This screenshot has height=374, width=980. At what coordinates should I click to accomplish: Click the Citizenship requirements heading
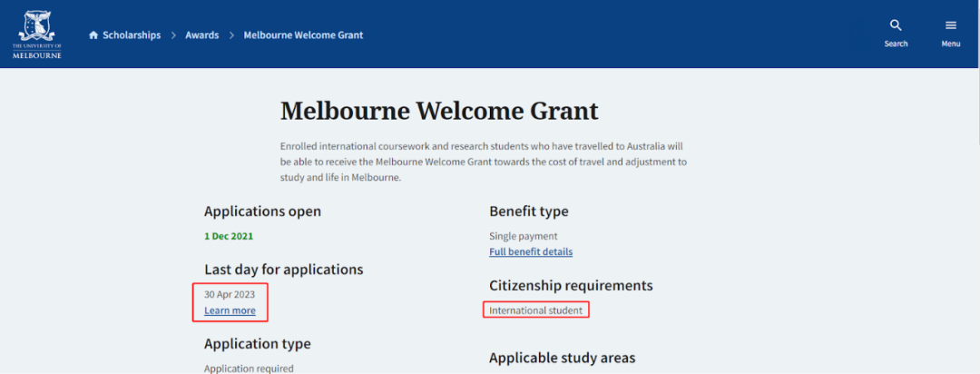571,286
